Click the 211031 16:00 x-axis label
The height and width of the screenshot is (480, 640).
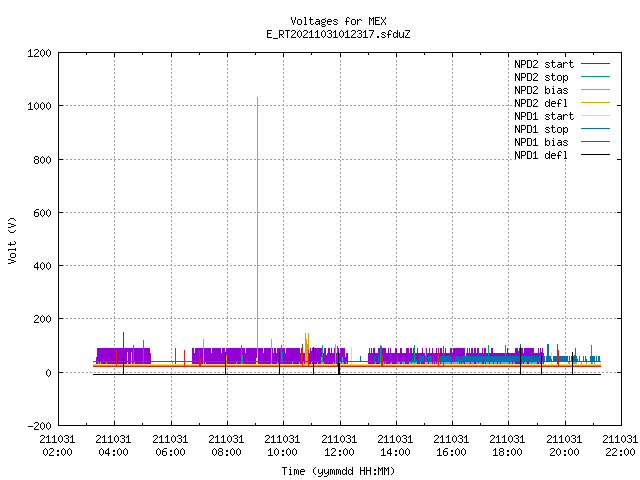[451, 446]
